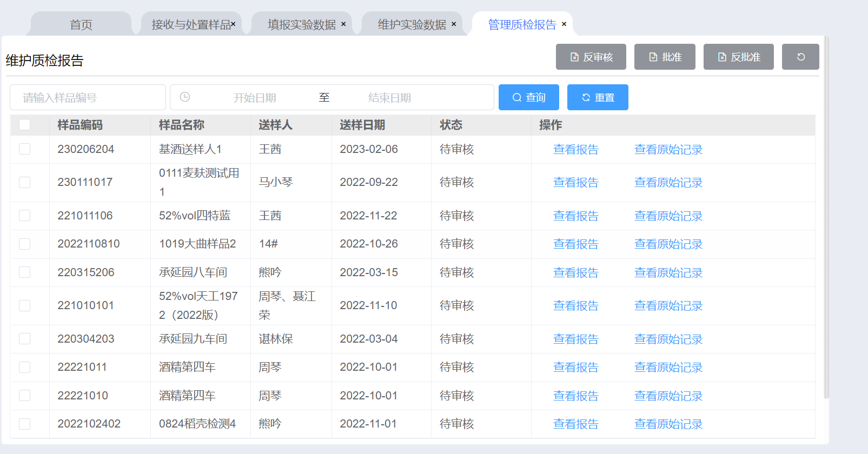Click the 反批准 button
The height and width of the screenshot is (454, 868).
pos(739,57)
